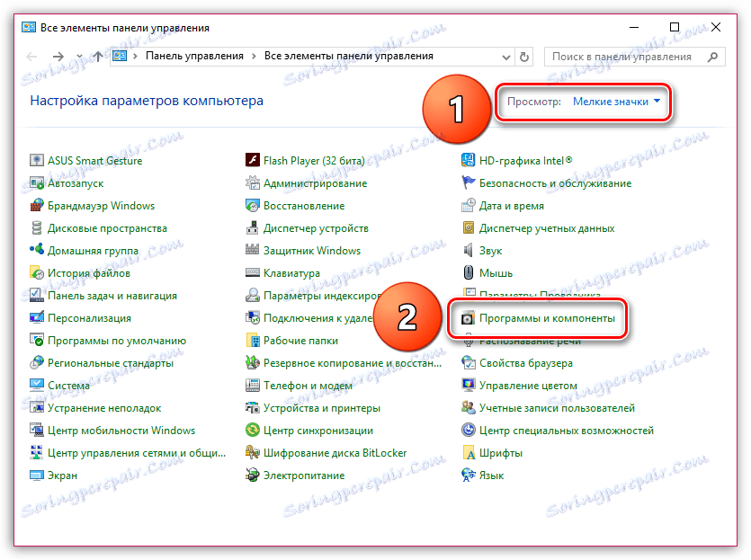Open Свойства браузера link
The width and height of the screenshot is (751, 560).
[526, 363]
